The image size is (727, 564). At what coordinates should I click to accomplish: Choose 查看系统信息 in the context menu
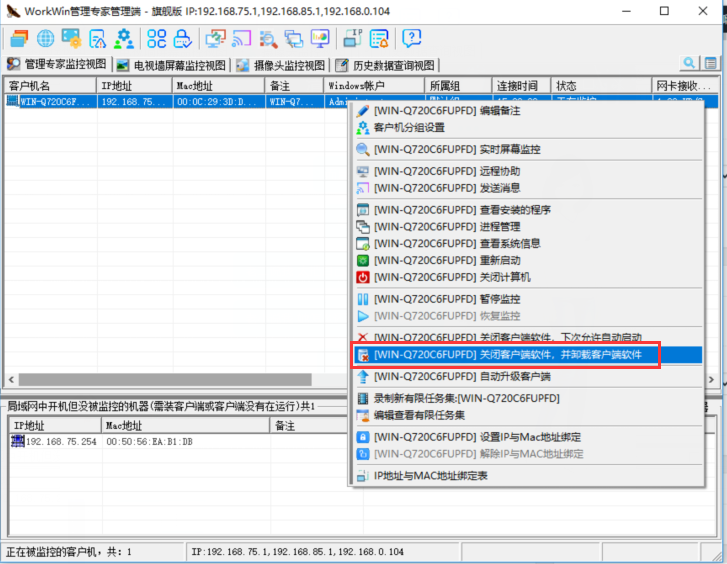click(527, 243)
